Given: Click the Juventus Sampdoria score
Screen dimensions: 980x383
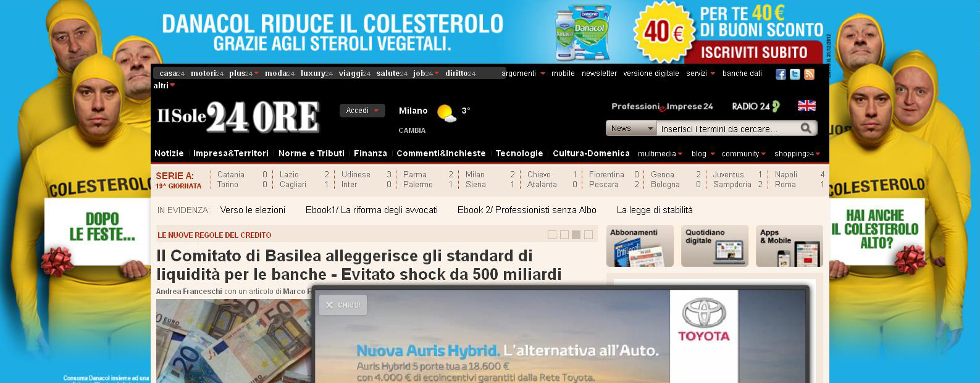Looking at the screenshot, I should pos(738,180).
